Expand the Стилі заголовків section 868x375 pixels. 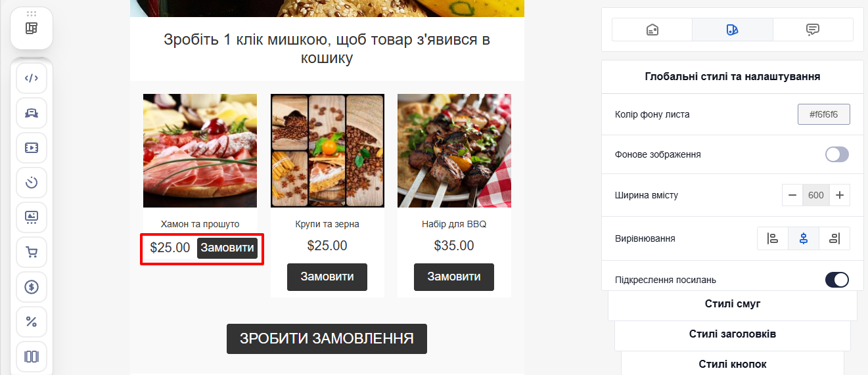click(733, 334)
